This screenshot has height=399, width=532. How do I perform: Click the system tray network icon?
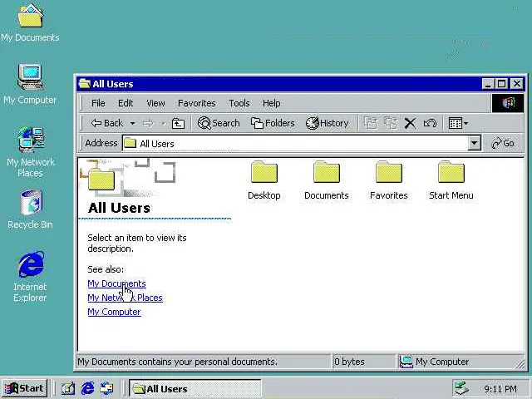[462, 388]
